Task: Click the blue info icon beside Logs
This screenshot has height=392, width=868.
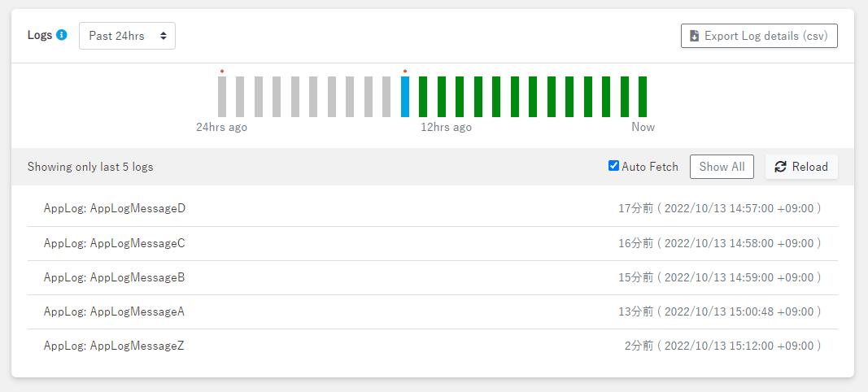Action: pyautogui.click(x=62, y=35)
